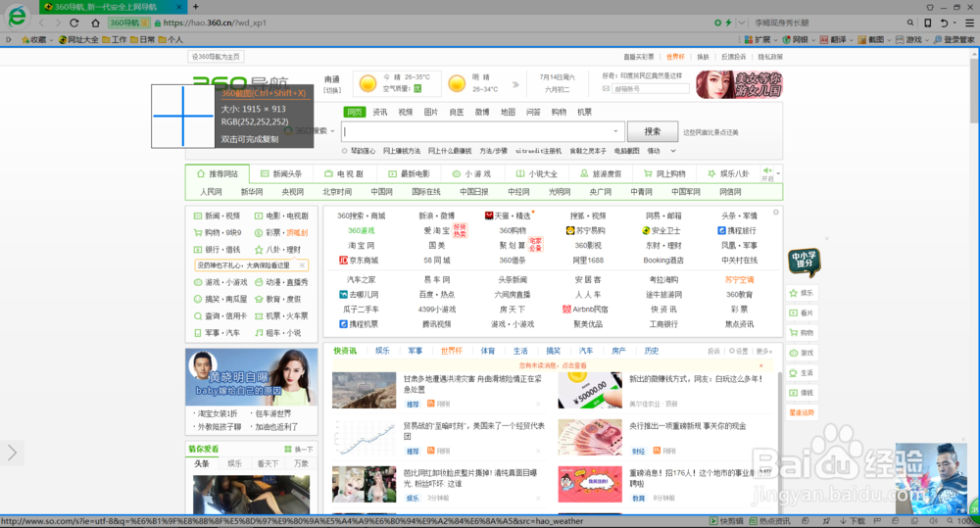Select the 地图 search tab

508,112
